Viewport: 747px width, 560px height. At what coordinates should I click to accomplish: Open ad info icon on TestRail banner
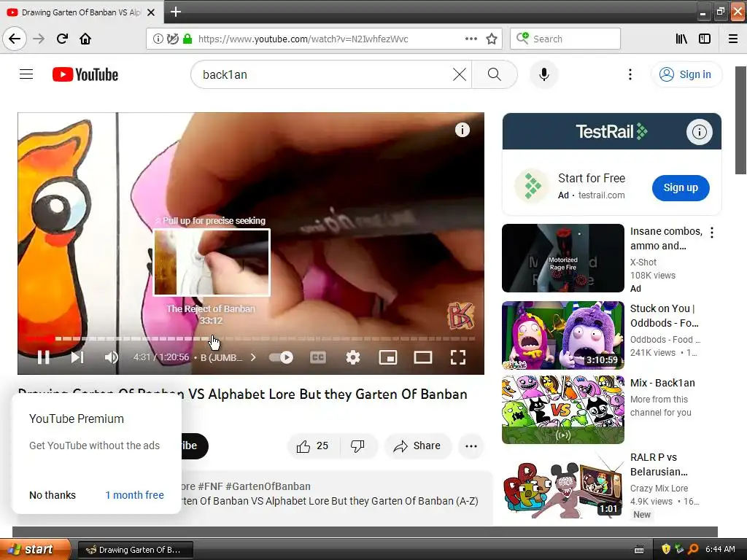(699, 131)
